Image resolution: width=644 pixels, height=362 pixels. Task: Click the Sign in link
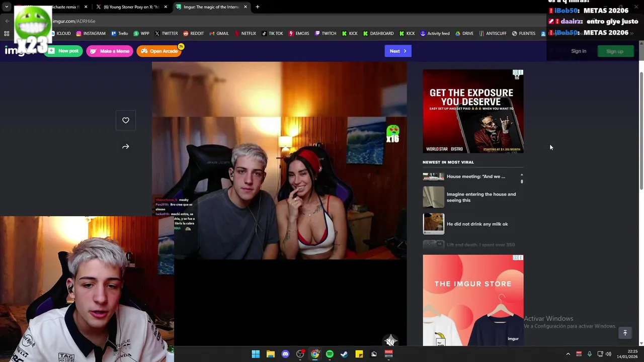pyautogui.click(x=579, y=51)
